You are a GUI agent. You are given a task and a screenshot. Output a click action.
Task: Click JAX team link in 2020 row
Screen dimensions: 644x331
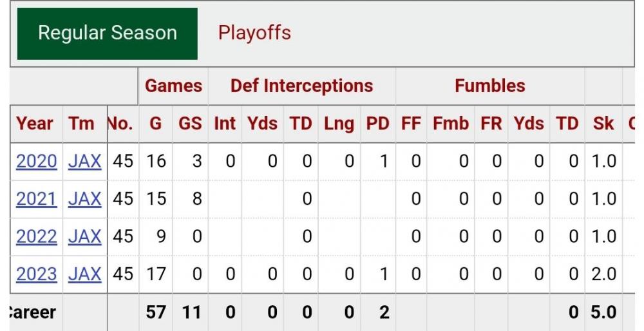coord(84,161)
